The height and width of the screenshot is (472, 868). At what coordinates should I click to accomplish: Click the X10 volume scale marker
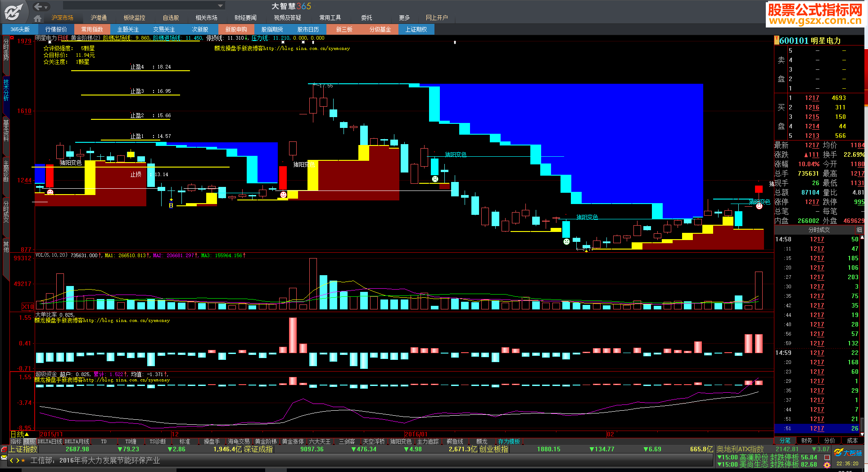[27, 307]
